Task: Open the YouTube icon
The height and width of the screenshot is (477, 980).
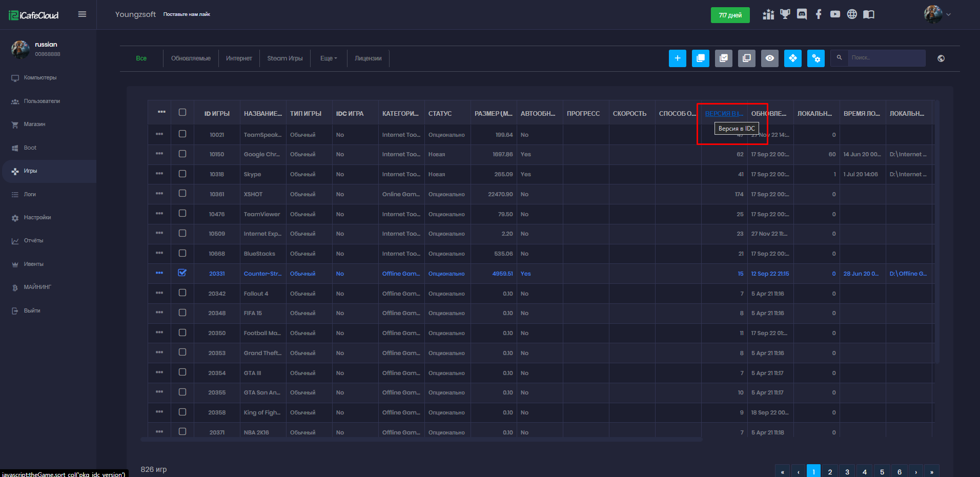Action: [835, 14]
